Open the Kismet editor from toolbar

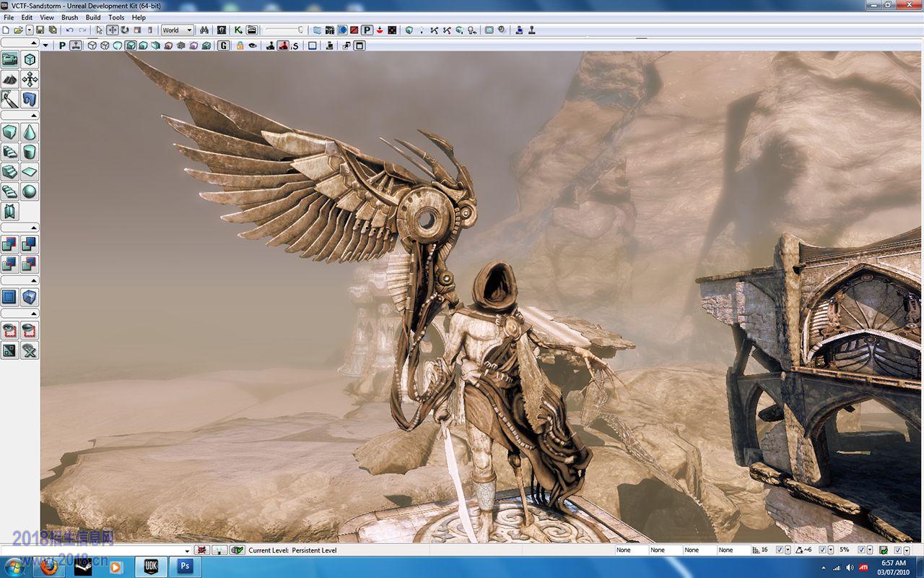[x=238, y=30]
